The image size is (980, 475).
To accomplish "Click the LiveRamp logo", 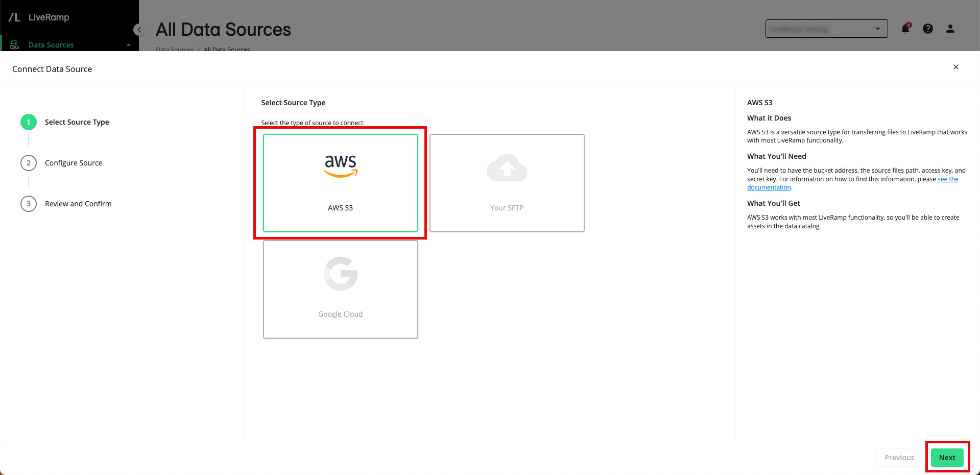I will point(39,17).
